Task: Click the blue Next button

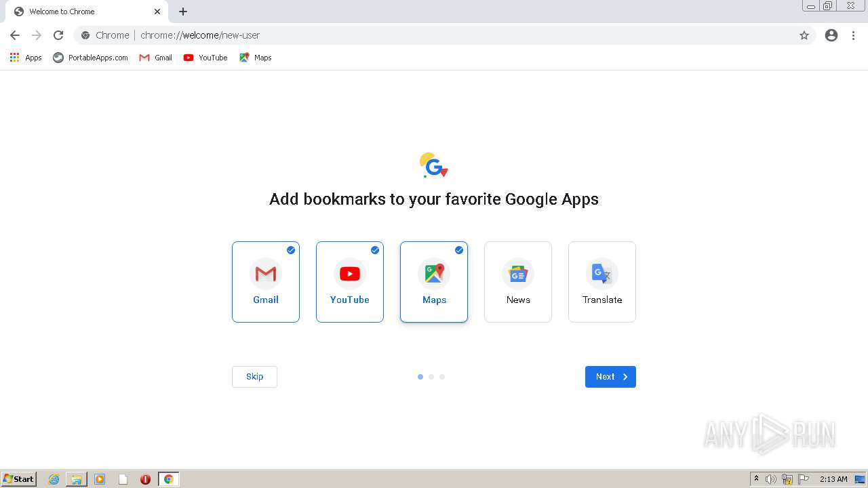Action: (x=610, y=377)
